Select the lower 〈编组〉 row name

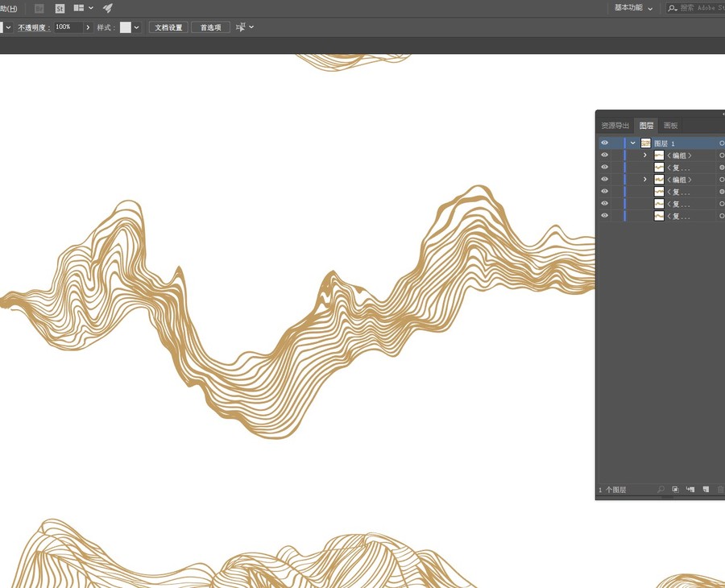tap(679, 180)
